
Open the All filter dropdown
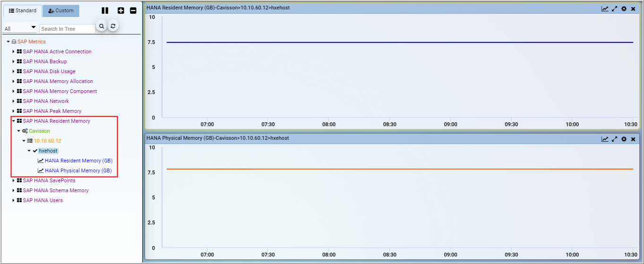click(x=20, y=28)
